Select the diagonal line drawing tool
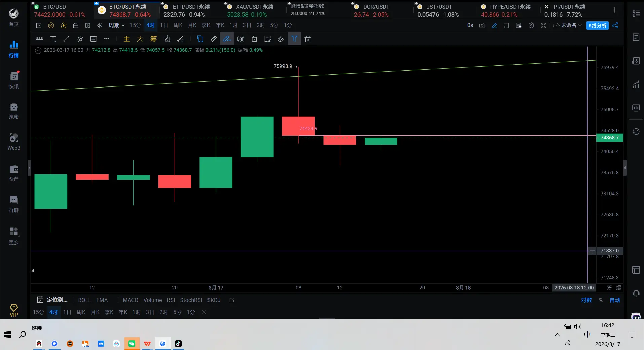Screen dimensions: 644x350 tap(66, 39)
